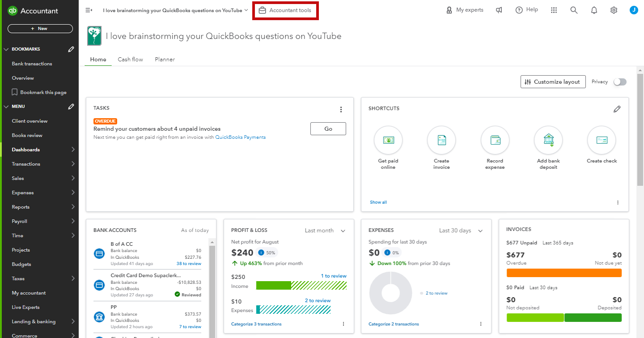
Task: Edit the Bookmarks section pencil icon
Action: (x=71, y=49)
